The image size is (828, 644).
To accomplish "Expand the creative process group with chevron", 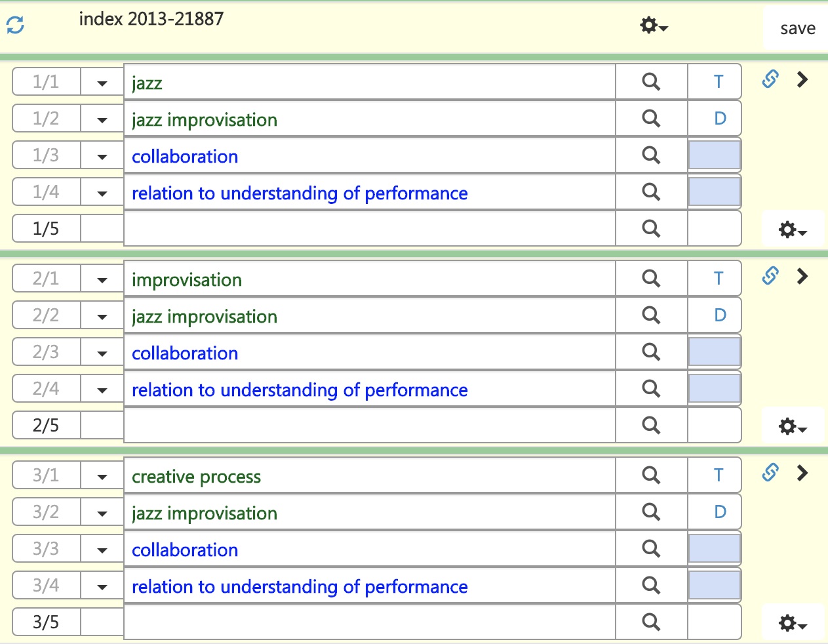I will coord(802,473).
